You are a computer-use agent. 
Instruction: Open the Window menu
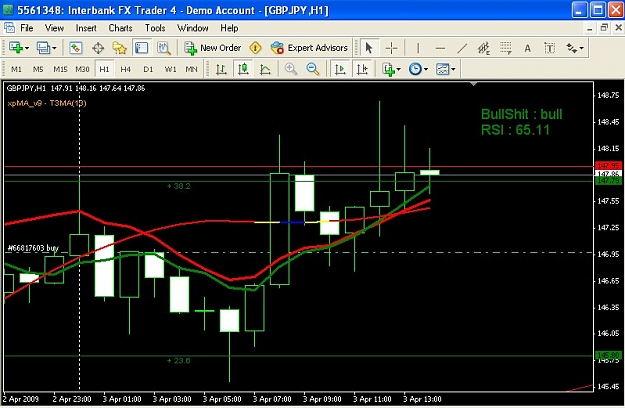[193, 28]
